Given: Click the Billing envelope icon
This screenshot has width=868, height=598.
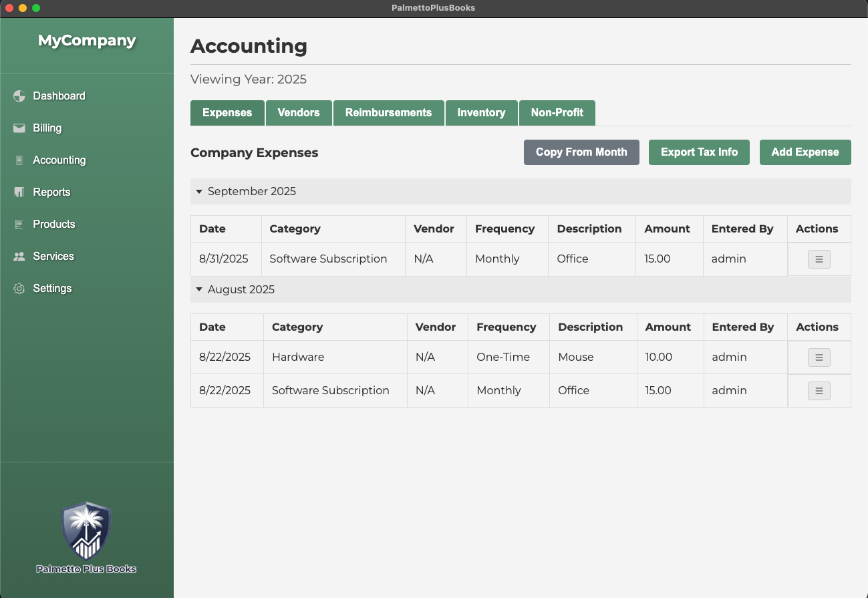Looking at the screenshot, I should point(19,128).
